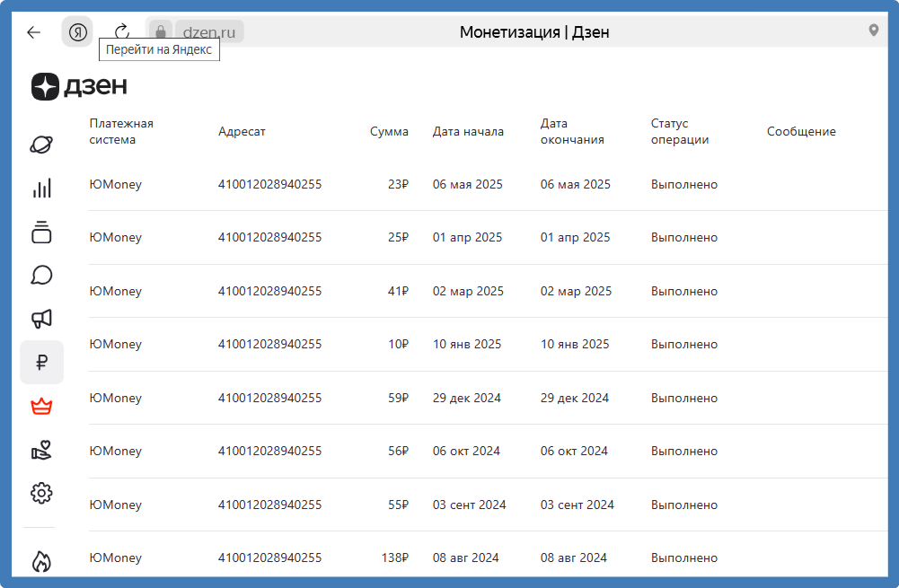
Task: Click the 23₽ amount cell
Action: point(398,185)
